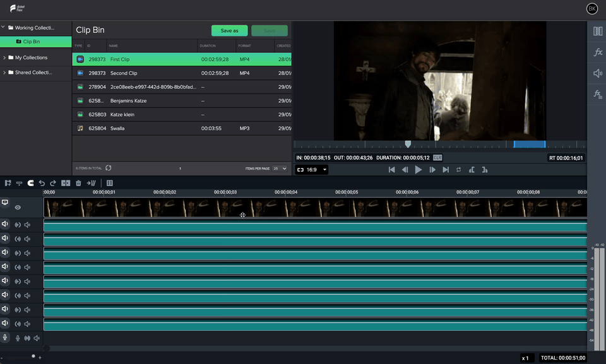Select the Benjamins Katze item
The image size is (606, 364).
pos(182,101)
